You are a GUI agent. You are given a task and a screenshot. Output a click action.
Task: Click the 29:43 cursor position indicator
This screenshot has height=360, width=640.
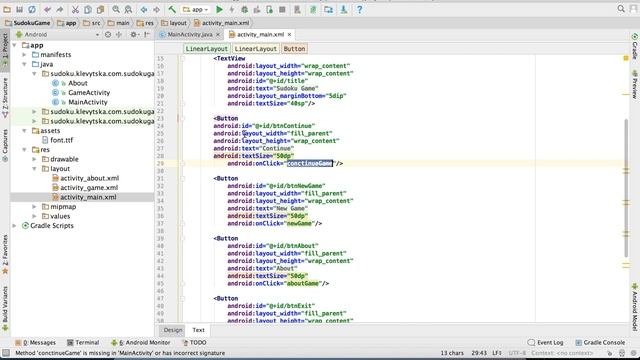coord(479,353)
